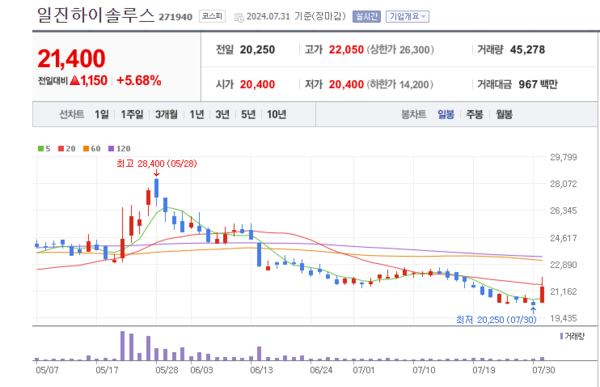Click the purple 거래량 legend marker
The image size is (600, 387).
coord(561,336)
